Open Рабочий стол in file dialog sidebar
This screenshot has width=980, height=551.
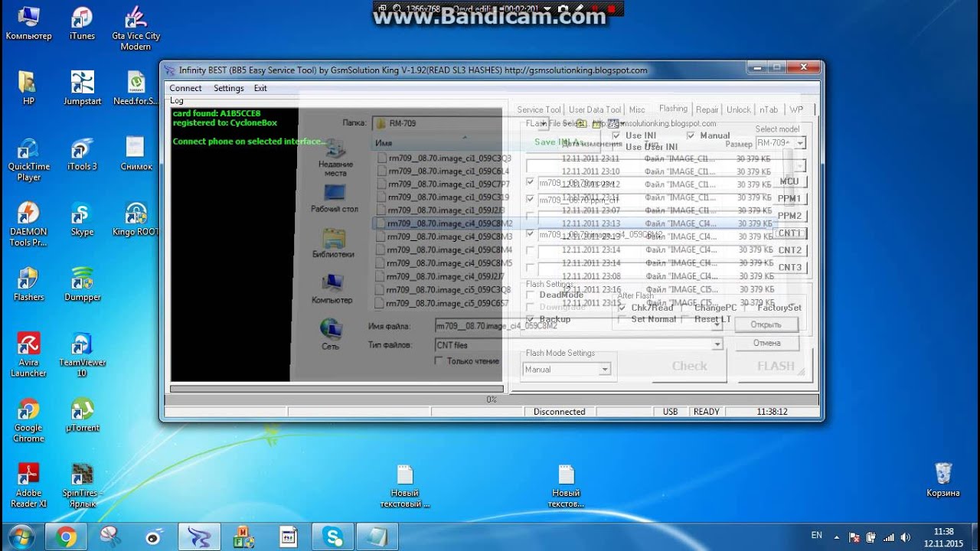pyautogui.click(x=335, y=198)
